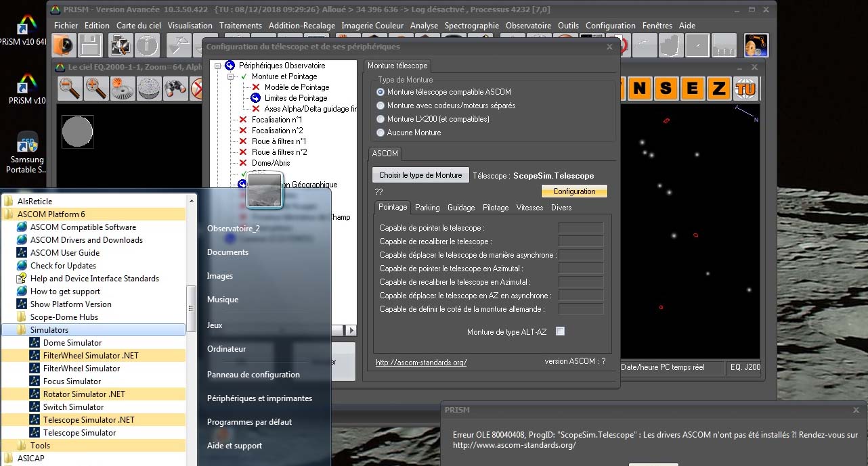The height and width of the screenshot is (466, 868).
Task: Open the Spectrographie menu
Action: pyautogui.click(x=471, y=26)
